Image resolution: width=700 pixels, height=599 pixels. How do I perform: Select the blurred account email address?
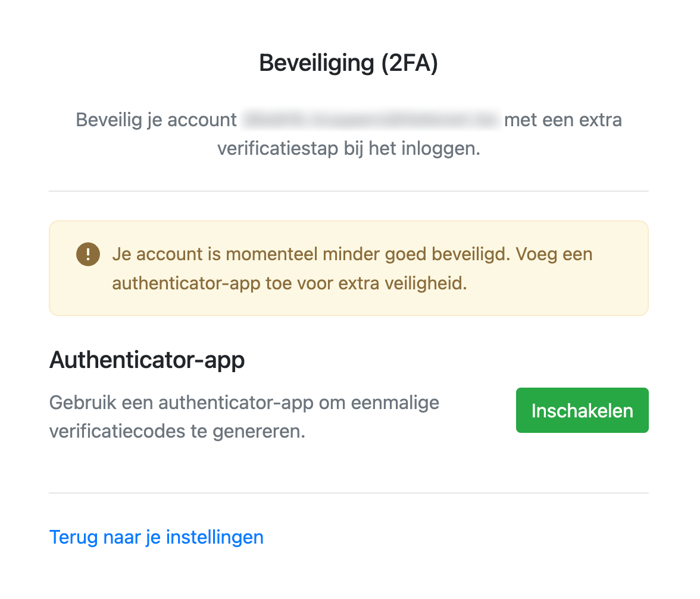370,120
